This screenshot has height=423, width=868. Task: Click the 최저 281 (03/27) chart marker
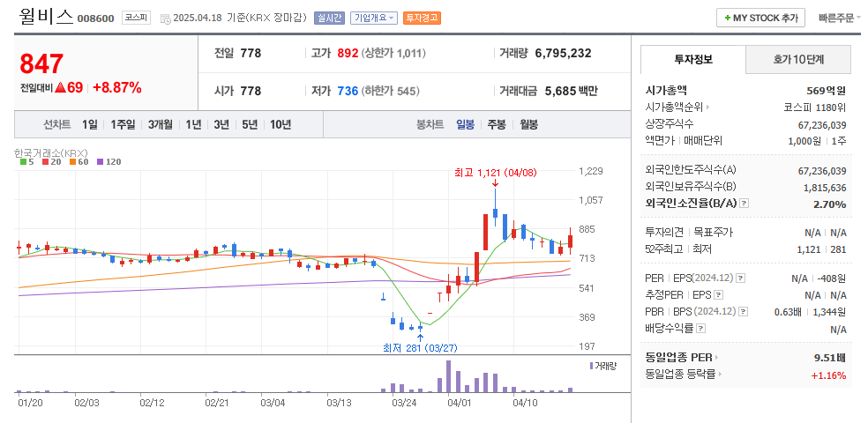[x=420, y=348]
